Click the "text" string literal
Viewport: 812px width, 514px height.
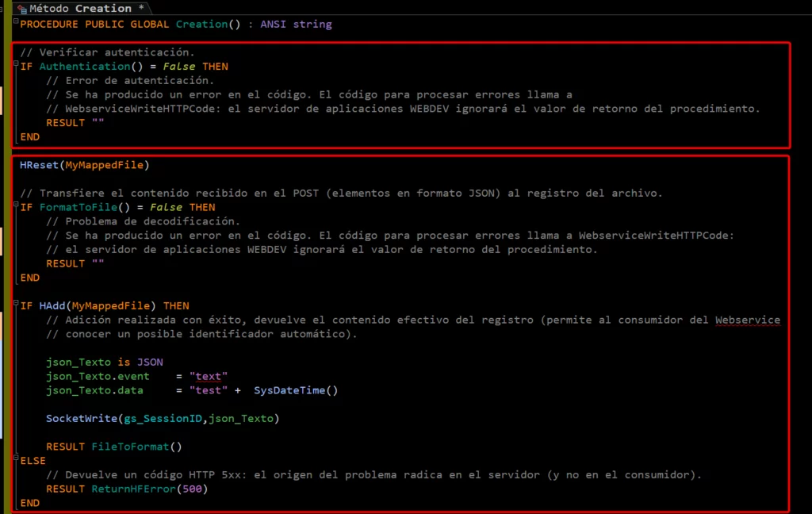[209, 376]
